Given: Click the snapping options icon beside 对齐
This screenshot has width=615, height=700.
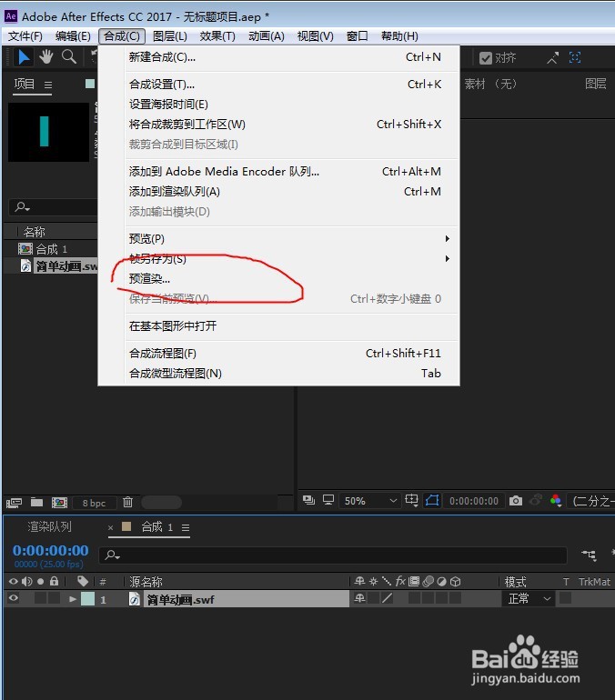Looking at the screenshot, I should coord(553,57).
